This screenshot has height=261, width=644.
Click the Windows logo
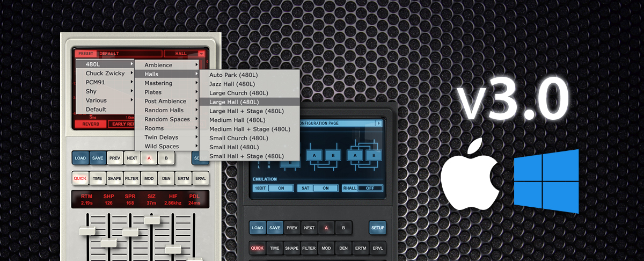coord(546,181)
